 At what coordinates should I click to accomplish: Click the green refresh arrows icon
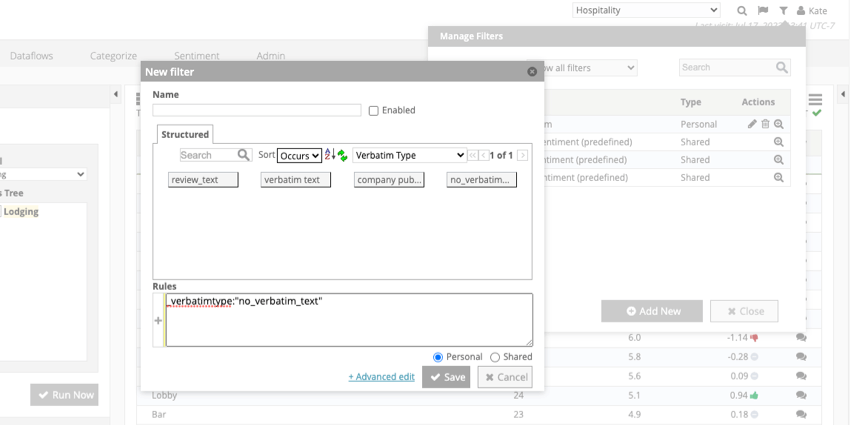click(343, 156)
